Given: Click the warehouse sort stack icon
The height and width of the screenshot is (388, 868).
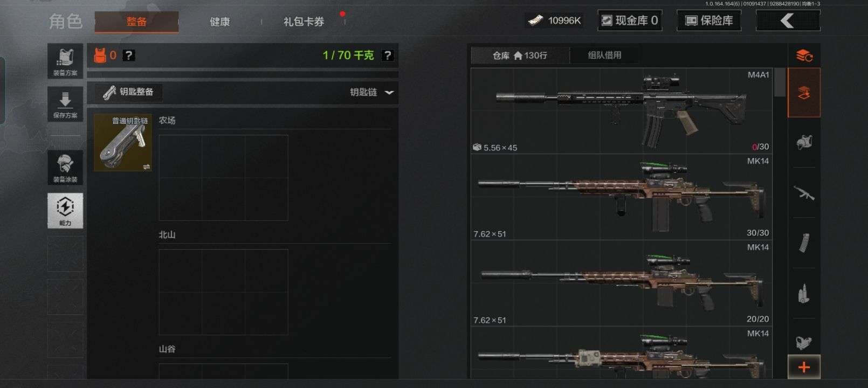Looking at the screenshot, I should click(x=804, y=55).
